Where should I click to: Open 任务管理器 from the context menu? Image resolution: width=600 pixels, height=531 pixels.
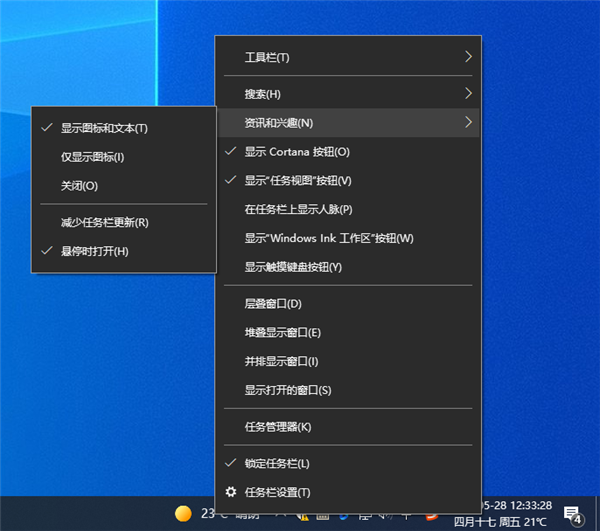278,427
